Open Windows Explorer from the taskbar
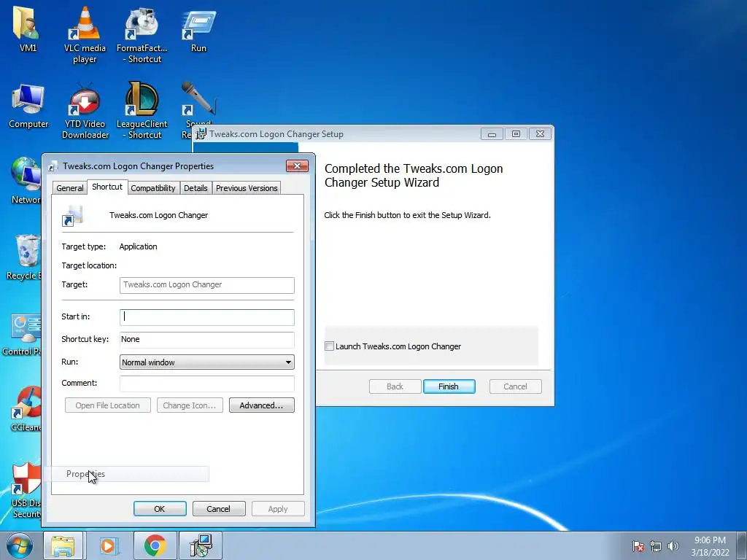 point(63,545)
